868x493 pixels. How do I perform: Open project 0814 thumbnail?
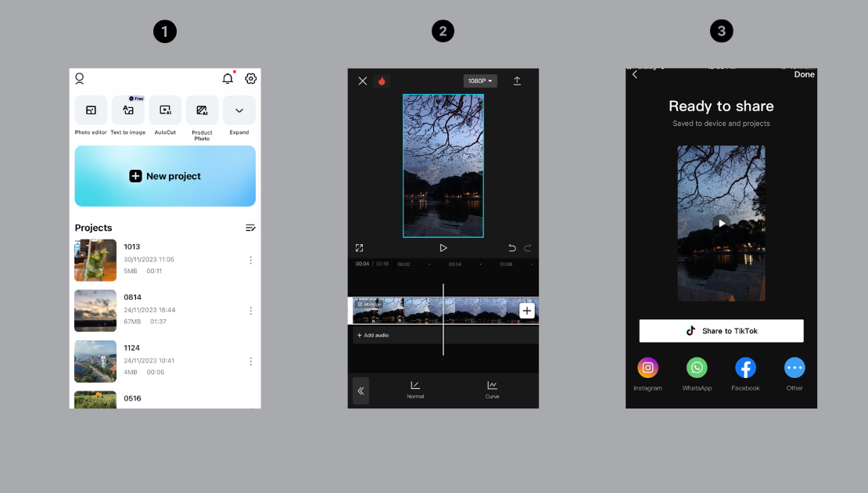point(95,311)
